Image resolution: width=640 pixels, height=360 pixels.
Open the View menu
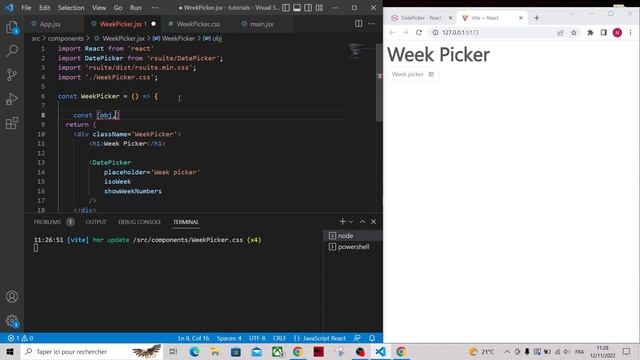pyautogui.click(x=99, y=8)
